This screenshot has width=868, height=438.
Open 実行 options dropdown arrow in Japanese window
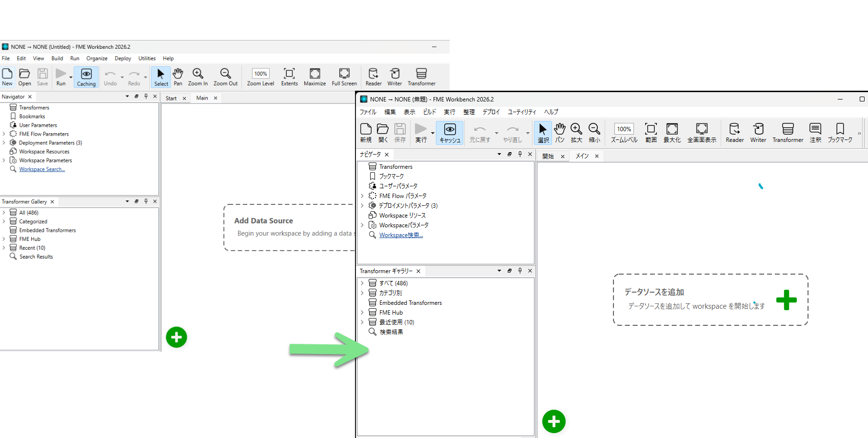[x=433, y=133]
